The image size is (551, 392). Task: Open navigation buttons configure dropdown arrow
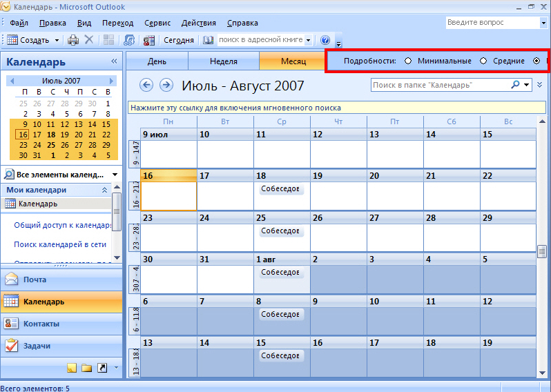click(x=116, y=368)
